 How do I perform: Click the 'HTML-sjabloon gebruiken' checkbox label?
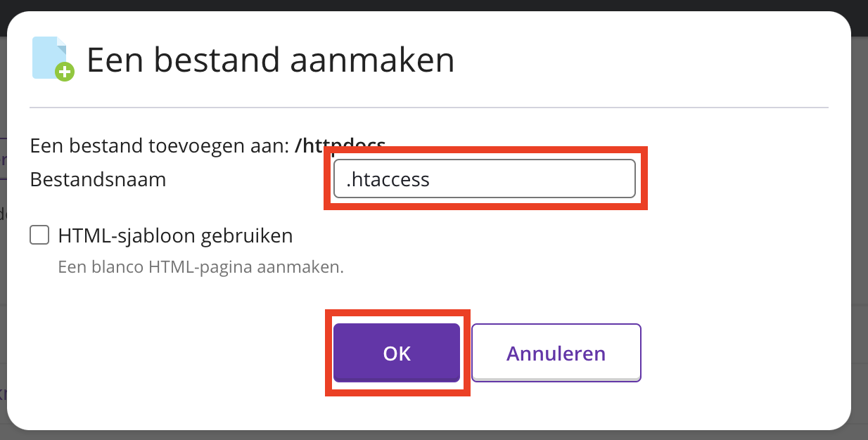175,235
